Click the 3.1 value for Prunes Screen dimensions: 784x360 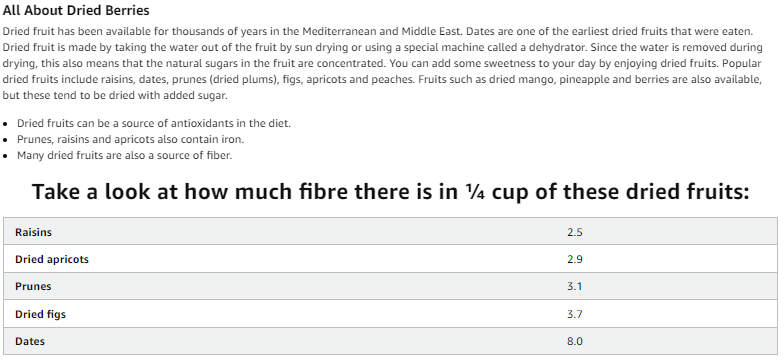pos(574,286)
